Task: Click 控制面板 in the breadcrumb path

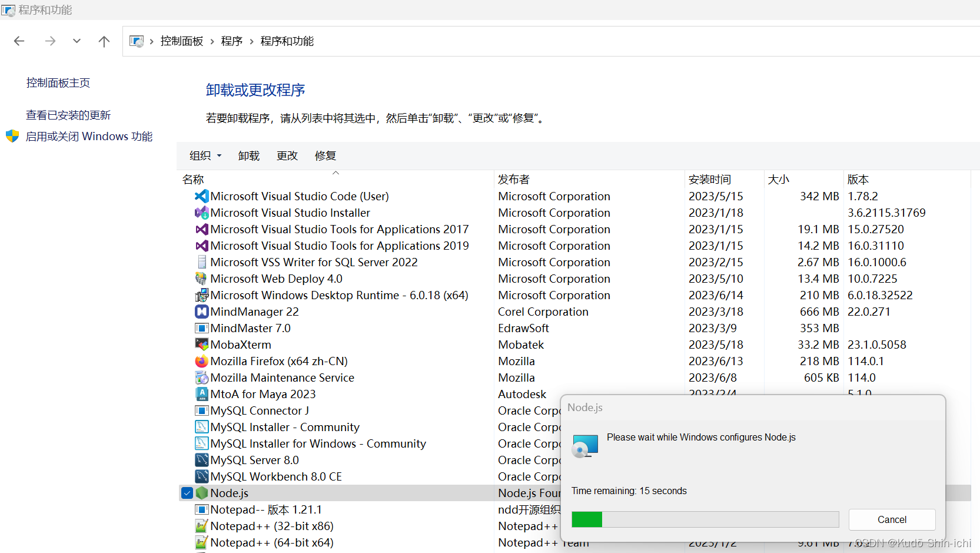Action: 182,41
